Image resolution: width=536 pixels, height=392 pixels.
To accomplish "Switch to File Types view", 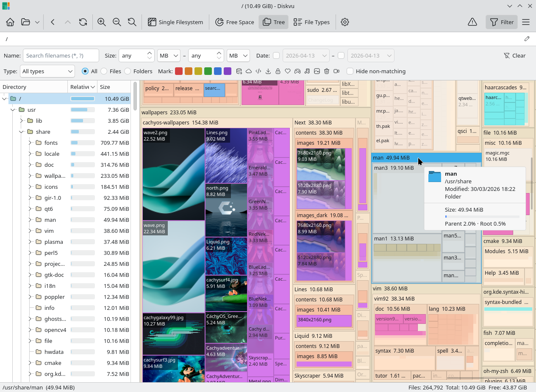I will pos(311,22).
